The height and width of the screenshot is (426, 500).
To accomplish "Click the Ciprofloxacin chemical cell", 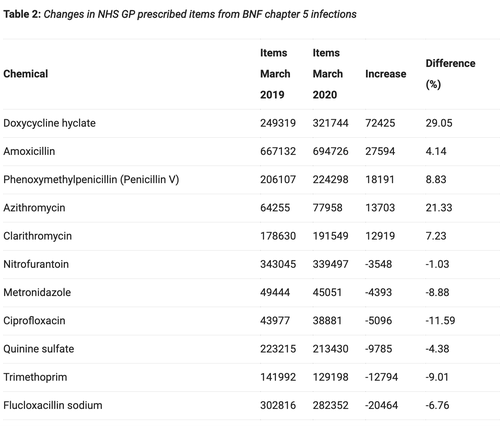I will (x=34, y=321).
